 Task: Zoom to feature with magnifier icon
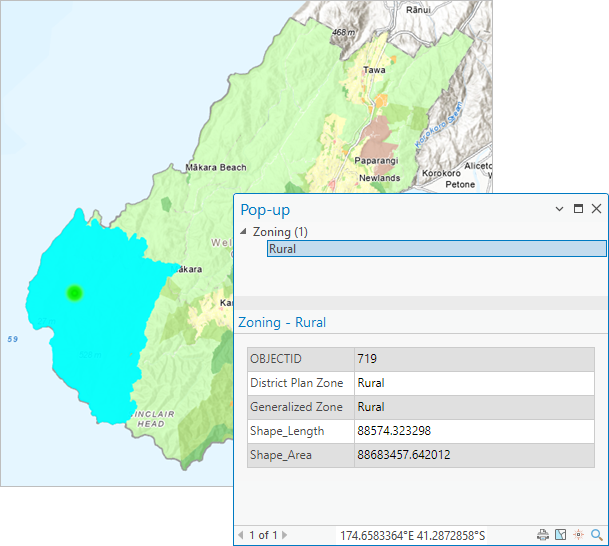(x=597, y=535)
